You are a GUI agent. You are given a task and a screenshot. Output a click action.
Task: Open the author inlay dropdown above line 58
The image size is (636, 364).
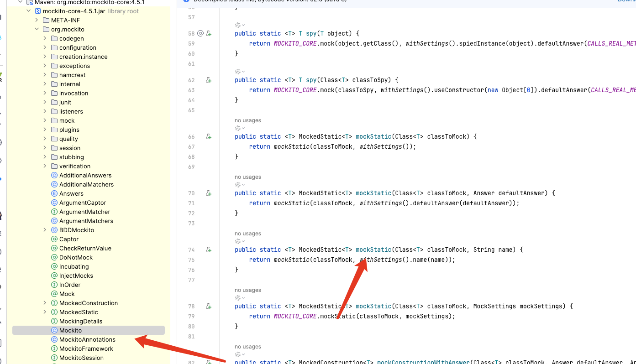(x=240, y=25)
